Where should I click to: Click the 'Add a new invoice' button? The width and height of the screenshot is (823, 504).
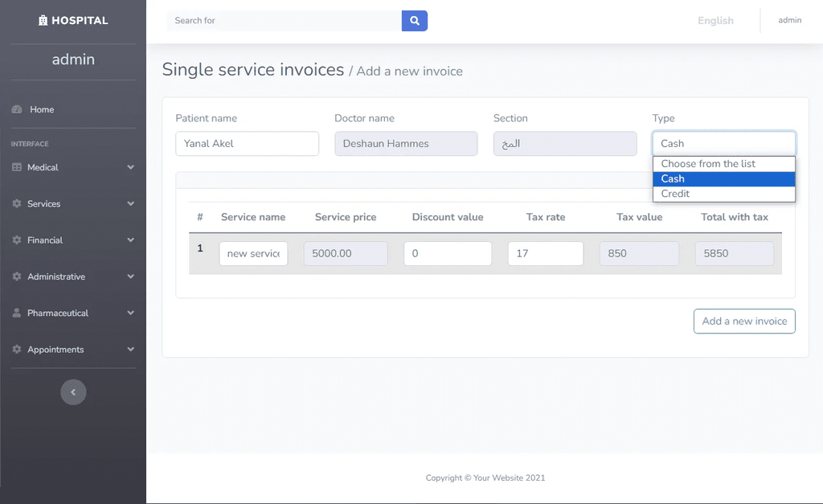click(744, 322)
